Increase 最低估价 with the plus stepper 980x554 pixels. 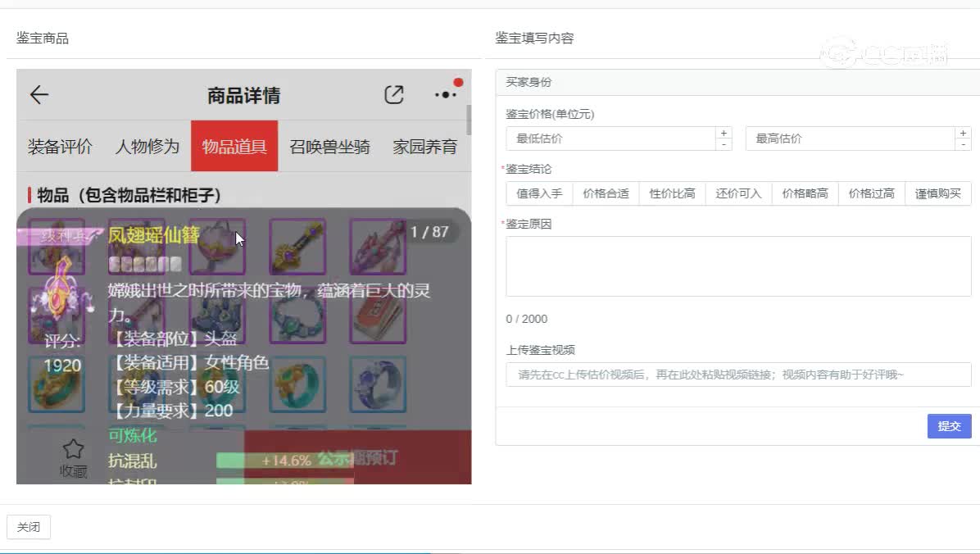(x=724, y=134)
